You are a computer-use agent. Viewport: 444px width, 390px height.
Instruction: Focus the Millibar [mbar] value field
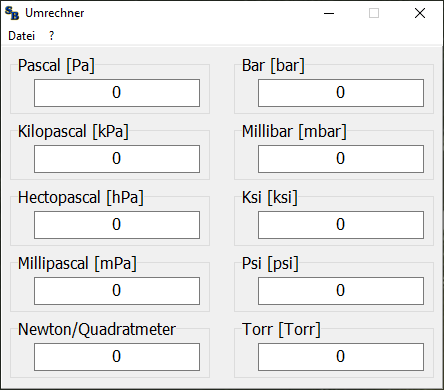[341, 159]
